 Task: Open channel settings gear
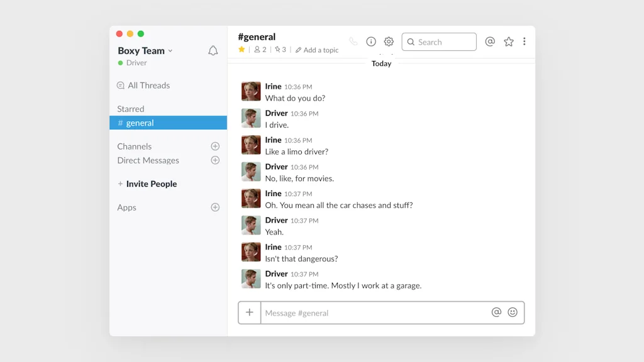click(389, 41)
